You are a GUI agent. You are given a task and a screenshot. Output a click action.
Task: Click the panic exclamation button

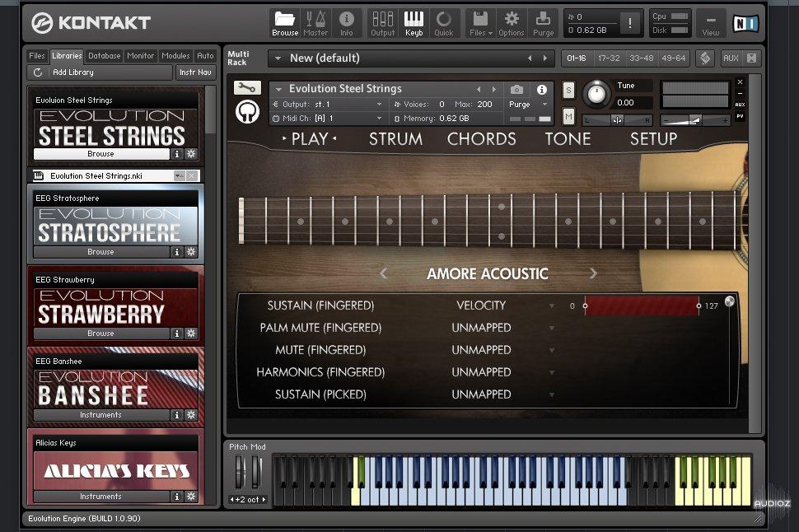tap(630, 23)
